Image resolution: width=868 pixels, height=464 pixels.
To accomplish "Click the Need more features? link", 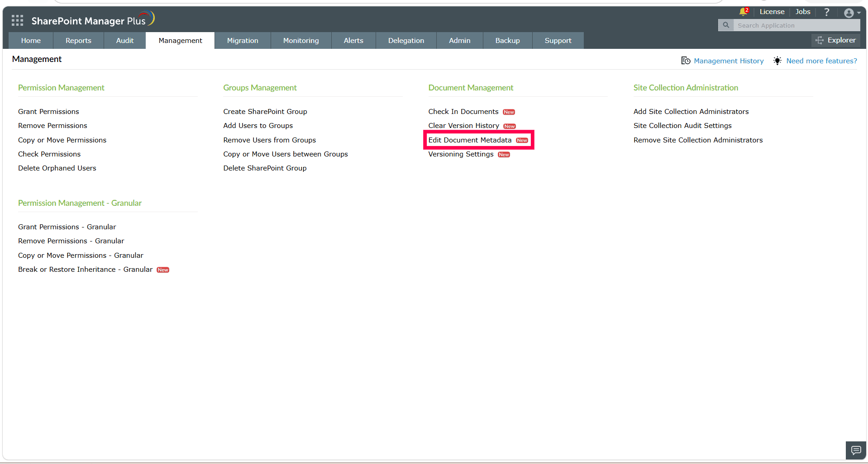I will point(821,61).
